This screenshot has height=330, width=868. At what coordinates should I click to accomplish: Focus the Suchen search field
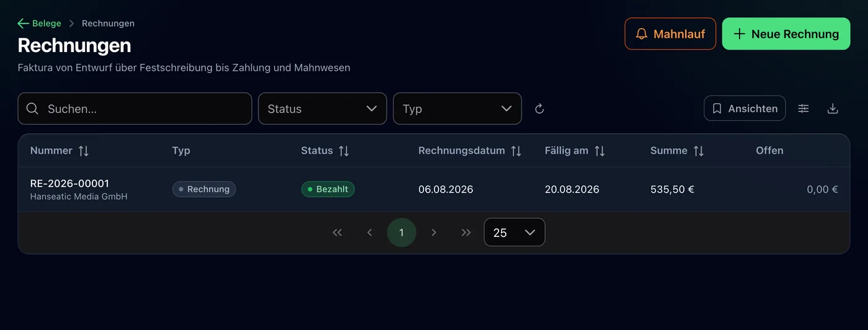tap(135, 109)
